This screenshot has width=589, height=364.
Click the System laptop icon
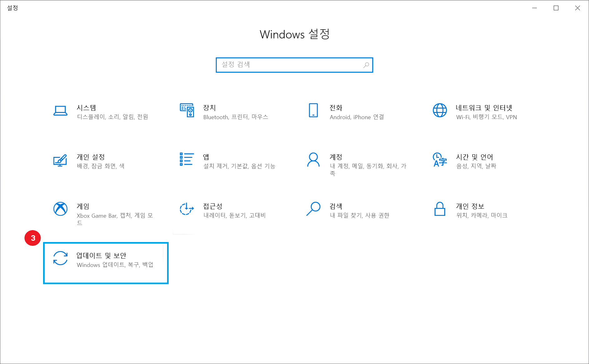[x=60, y=111]
